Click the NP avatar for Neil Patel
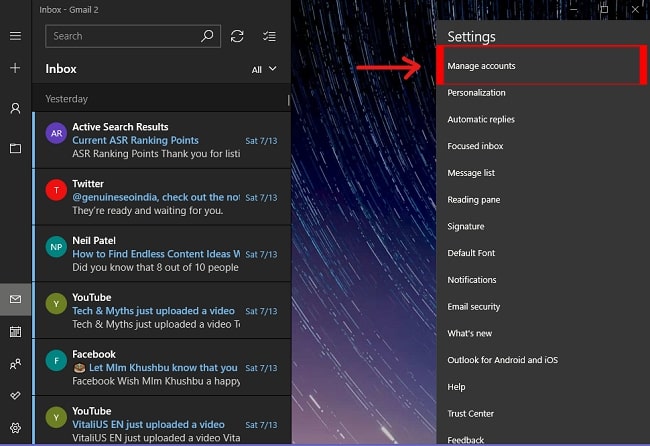 click(56, 247)
